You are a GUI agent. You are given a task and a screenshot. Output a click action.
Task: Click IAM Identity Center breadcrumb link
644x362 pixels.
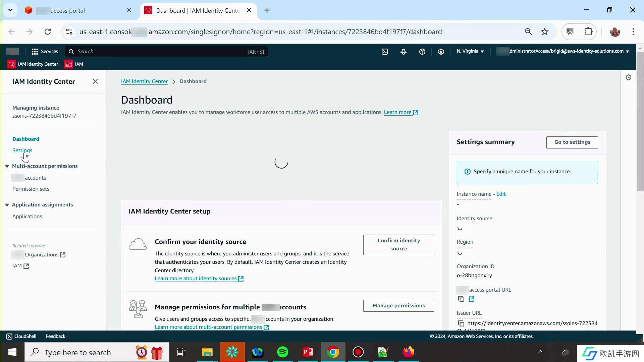[x=144, y=81]
